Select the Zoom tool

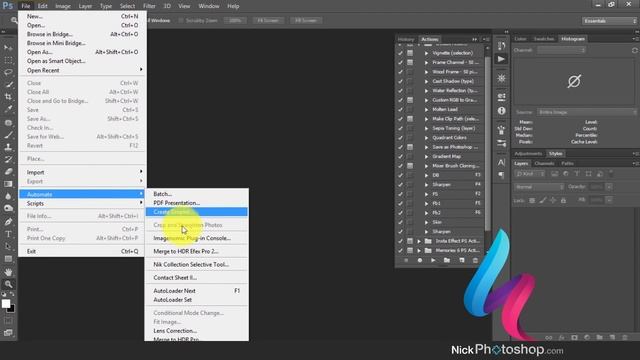pos(8,284)
